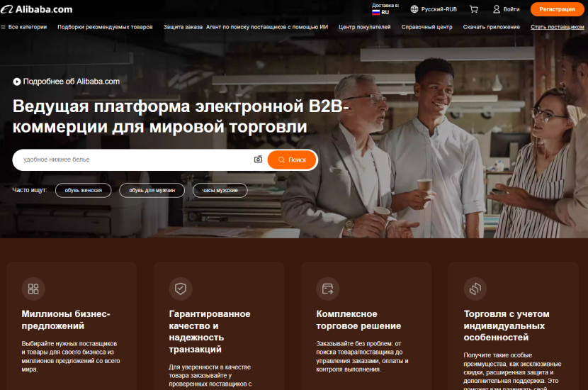Viewport: 588px width, 390px height.
Task: Click the Ведущая платформа электронной B2B-коммерции headline
Action: click(x=181, y=117)
